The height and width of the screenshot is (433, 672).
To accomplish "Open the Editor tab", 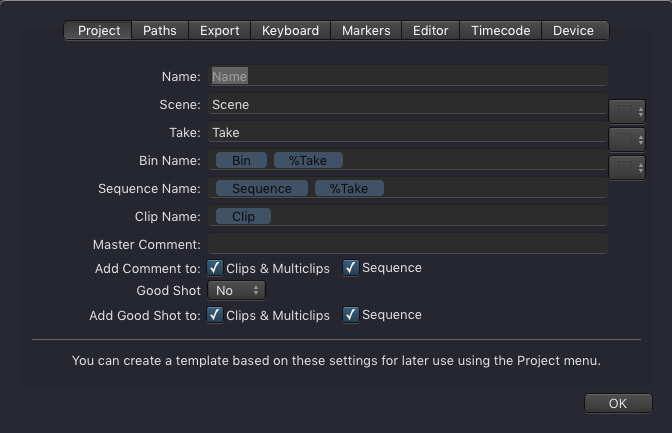I will (430, 30).
